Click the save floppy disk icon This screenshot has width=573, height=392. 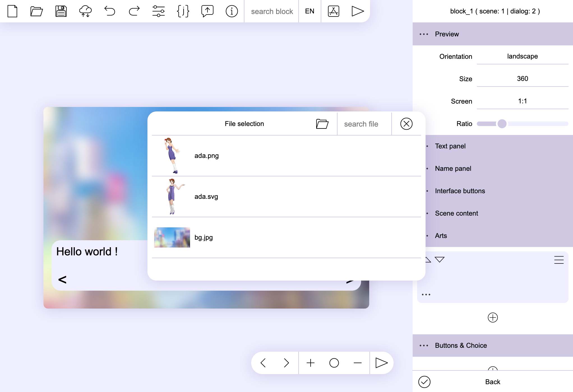click(x=61, y=11)
